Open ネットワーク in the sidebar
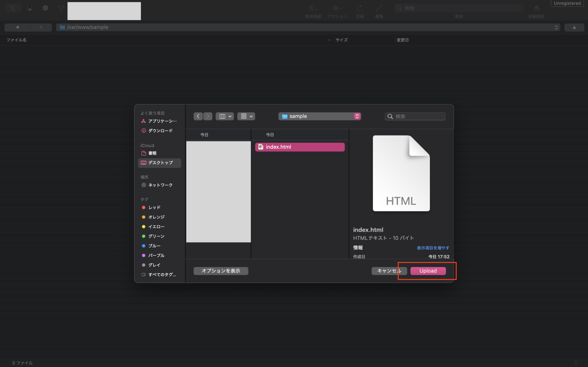This screenshot has width=588, height=367. point(159,185)
